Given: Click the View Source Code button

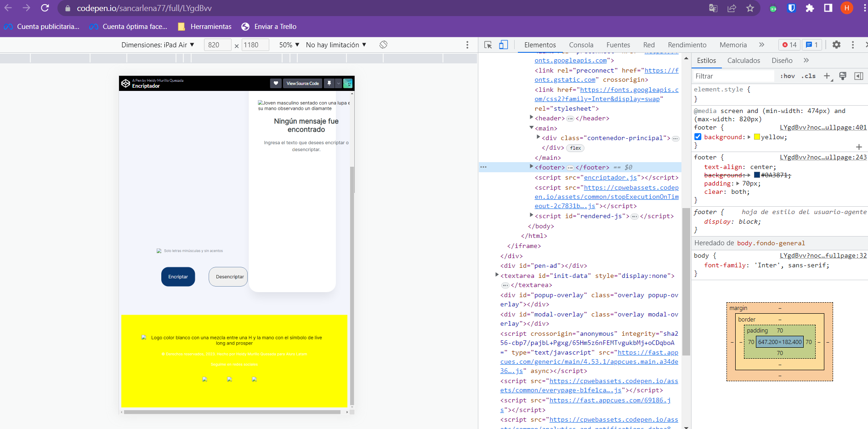Looking at the screenshot, I should coord(302,83).
